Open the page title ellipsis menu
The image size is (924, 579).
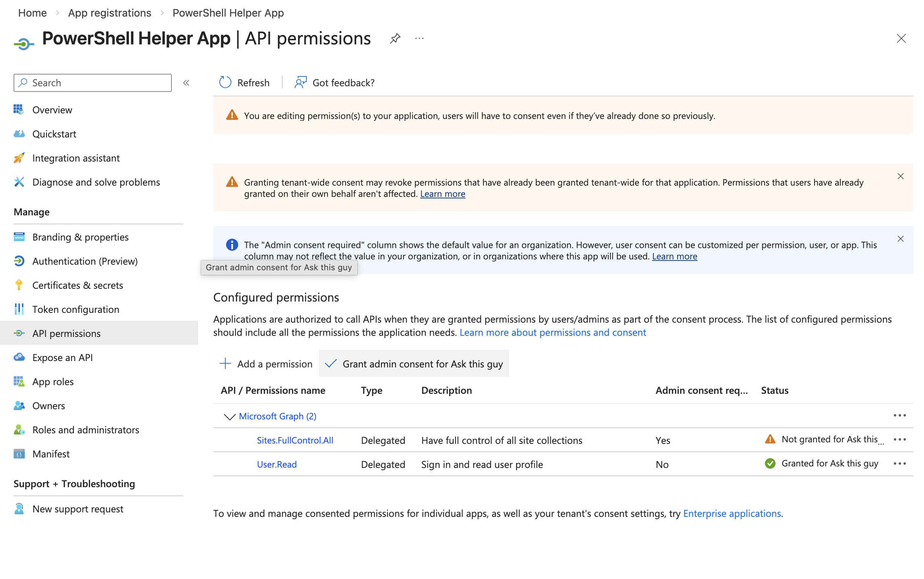pos(419,38)
